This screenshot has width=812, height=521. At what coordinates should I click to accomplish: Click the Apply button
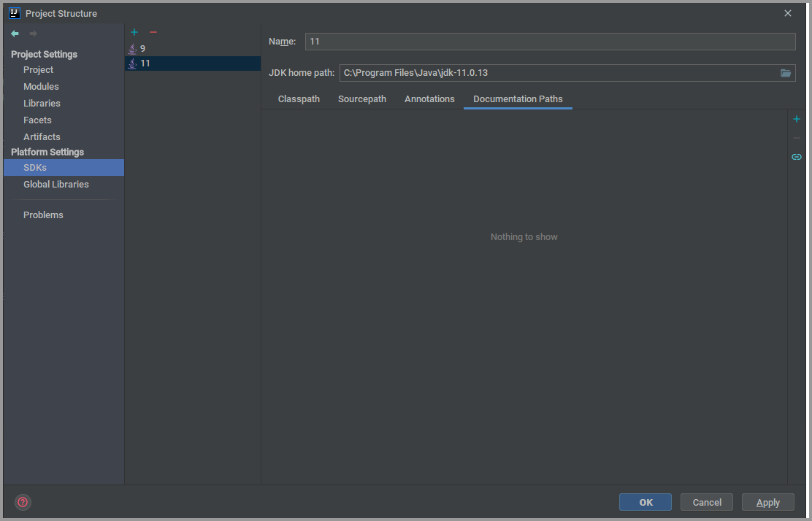tap(767, 502)
